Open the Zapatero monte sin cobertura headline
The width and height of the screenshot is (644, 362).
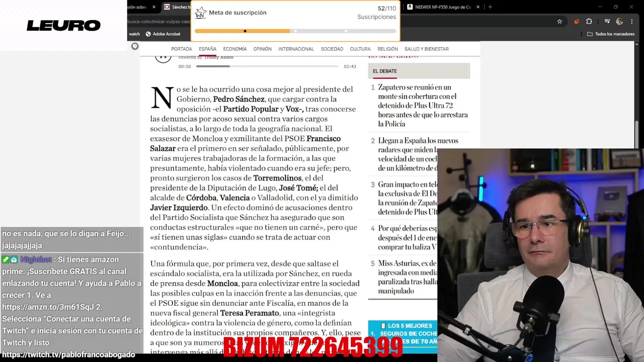[423, 106]
